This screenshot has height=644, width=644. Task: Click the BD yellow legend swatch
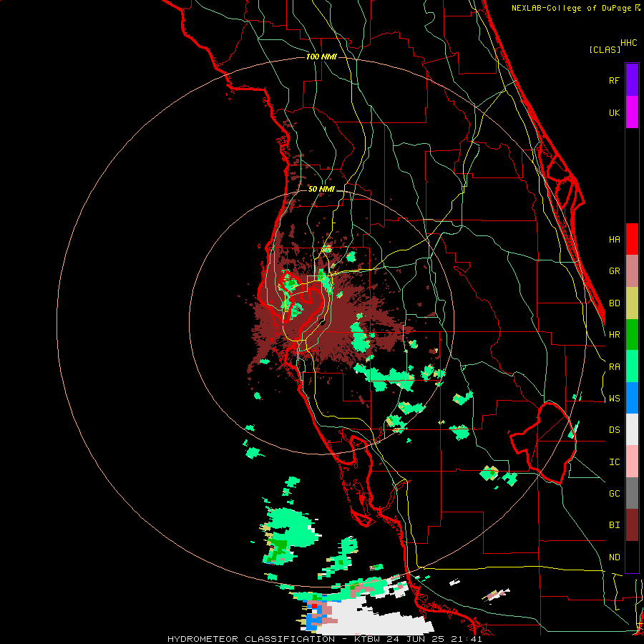tap(632, 303)
